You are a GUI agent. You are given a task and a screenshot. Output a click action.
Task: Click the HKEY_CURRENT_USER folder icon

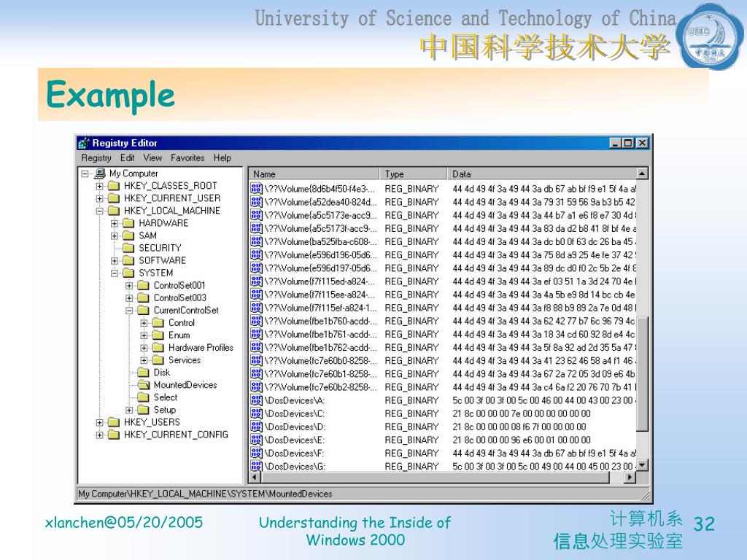113,198
